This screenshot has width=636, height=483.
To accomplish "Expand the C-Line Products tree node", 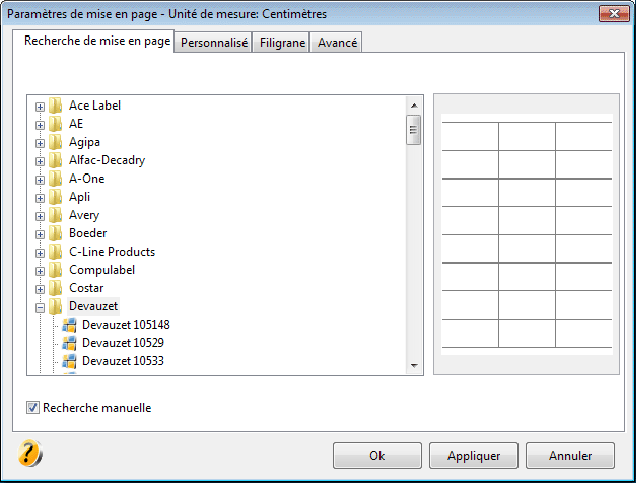I will pyautogui.click(x=40, y=253).
